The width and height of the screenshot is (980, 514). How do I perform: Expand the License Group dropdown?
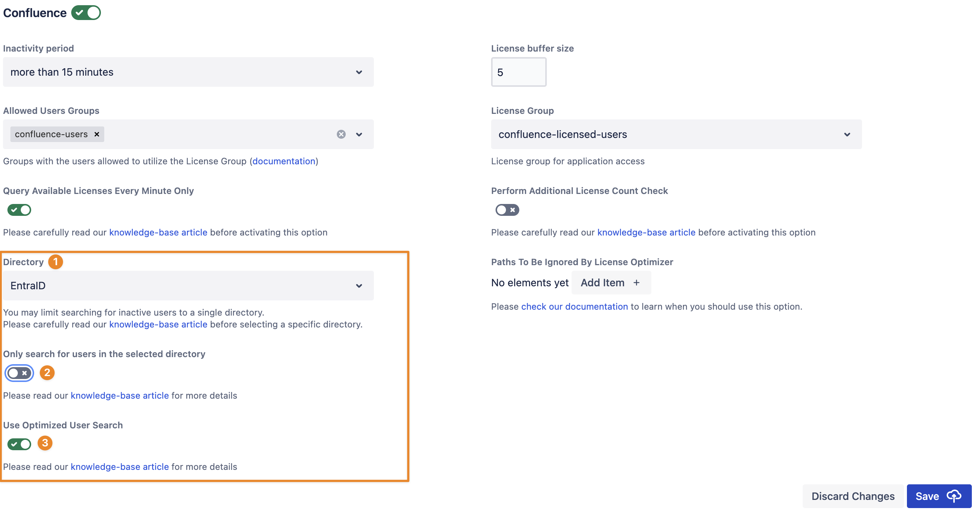(x=676, y=134)
